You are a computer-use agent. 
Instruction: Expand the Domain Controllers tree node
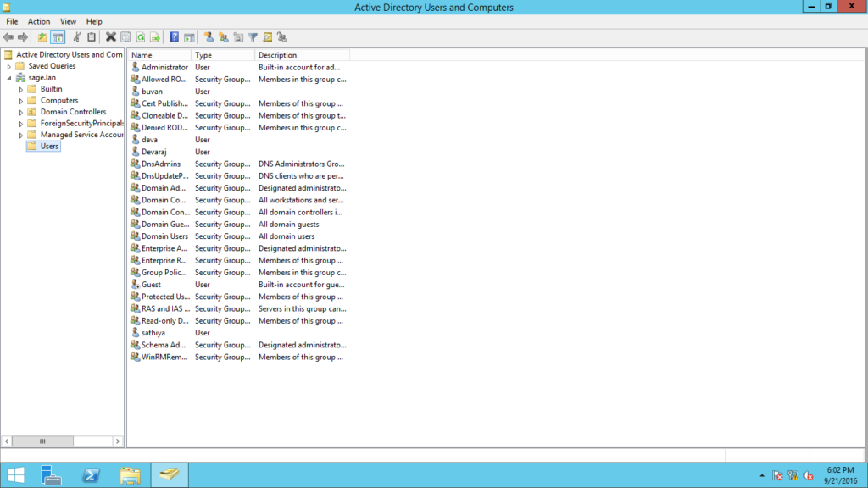(x=21, y=112)
